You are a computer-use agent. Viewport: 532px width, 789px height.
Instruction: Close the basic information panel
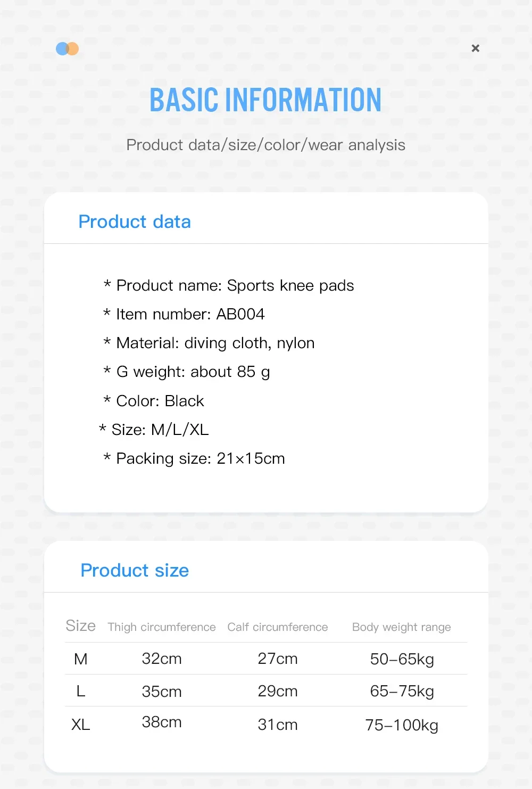[x=476, y=48]
